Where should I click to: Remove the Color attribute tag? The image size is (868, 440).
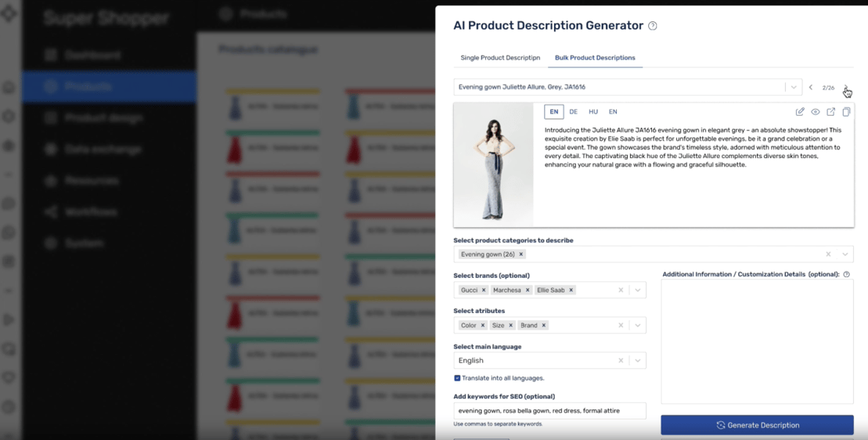(483, 326)
